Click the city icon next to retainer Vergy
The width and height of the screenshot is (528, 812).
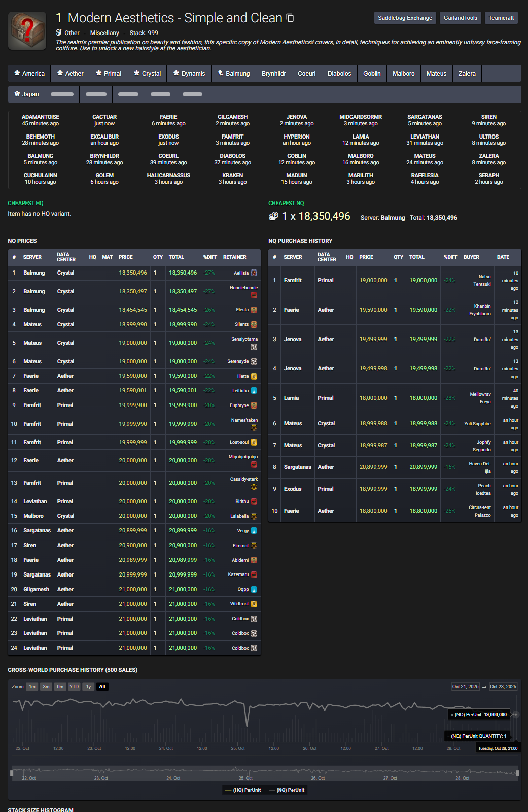254,531
